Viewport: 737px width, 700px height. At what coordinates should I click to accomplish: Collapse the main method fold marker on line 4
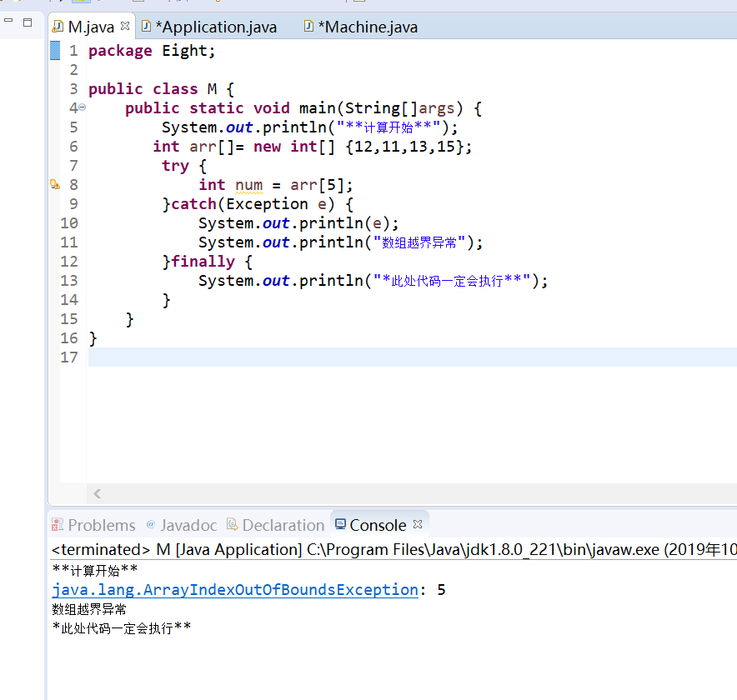click(x=83, y=107)
